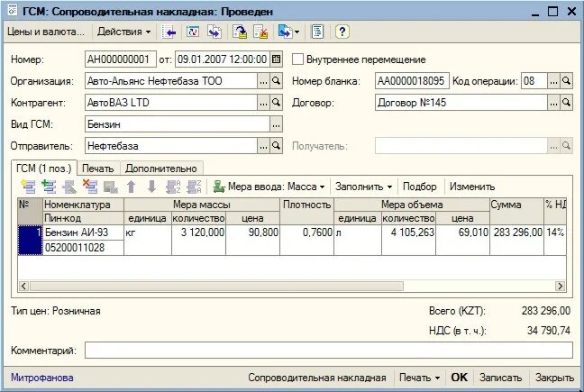Click the copy document toolbar icon
Viewport: 584px width, 392px height.
(x=214, y=32)
